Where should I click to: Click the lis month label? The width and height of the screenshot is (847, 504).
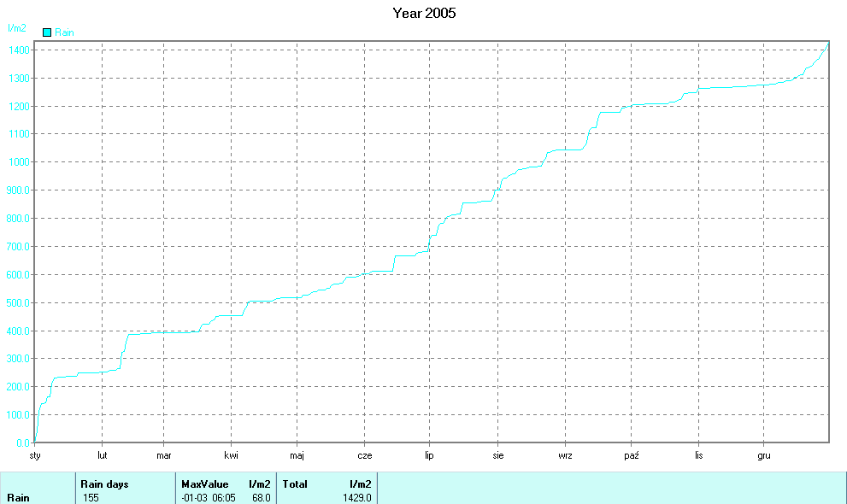point(698,455)
